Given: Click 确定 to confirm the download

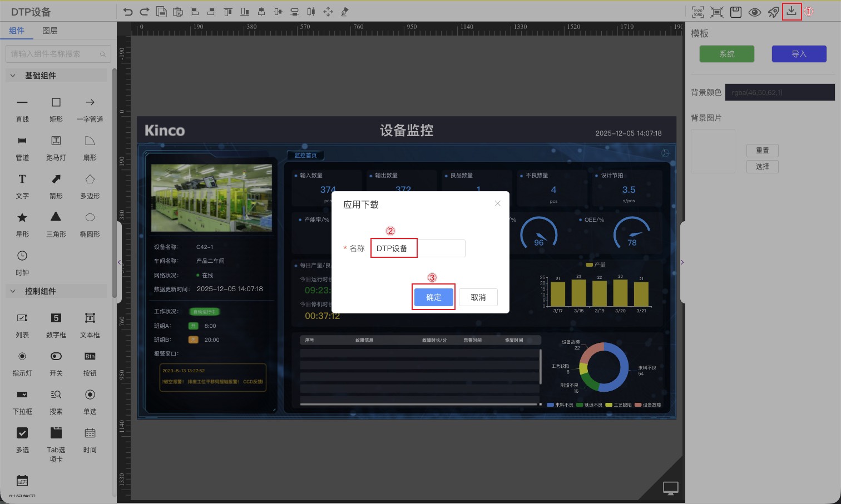Looking at the screenshot, I should 433,297.
